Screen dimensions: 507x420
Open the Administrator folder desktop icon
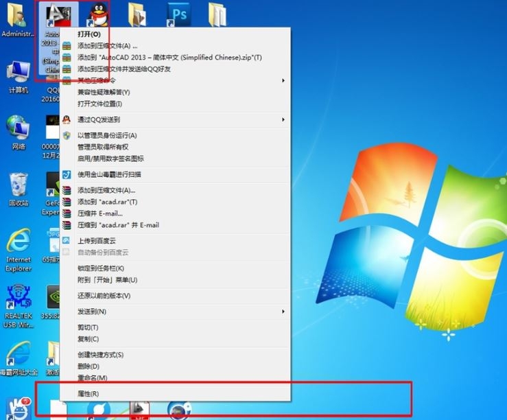(x=17, y=19)
